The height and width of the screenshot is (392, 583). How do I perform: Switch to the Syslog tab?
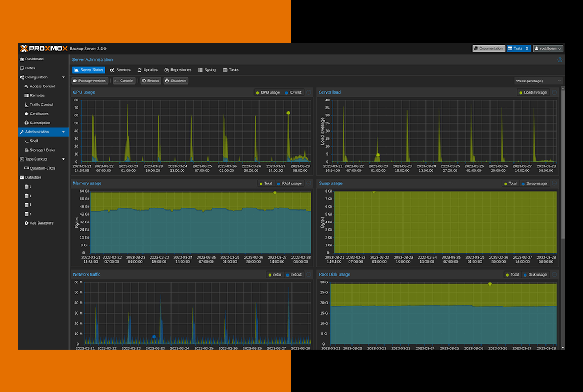point(207,70)
